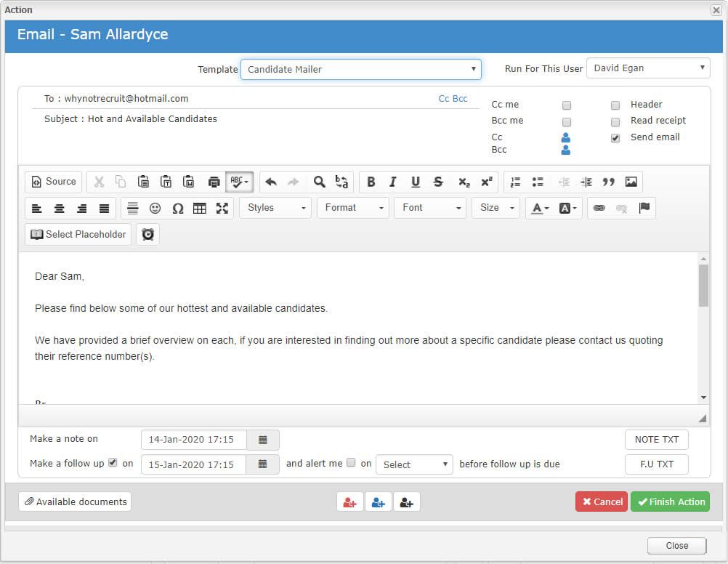Viewport: 728px width, 564px height.
Task: Click the Source view button
Action: [x=53, y=182]
